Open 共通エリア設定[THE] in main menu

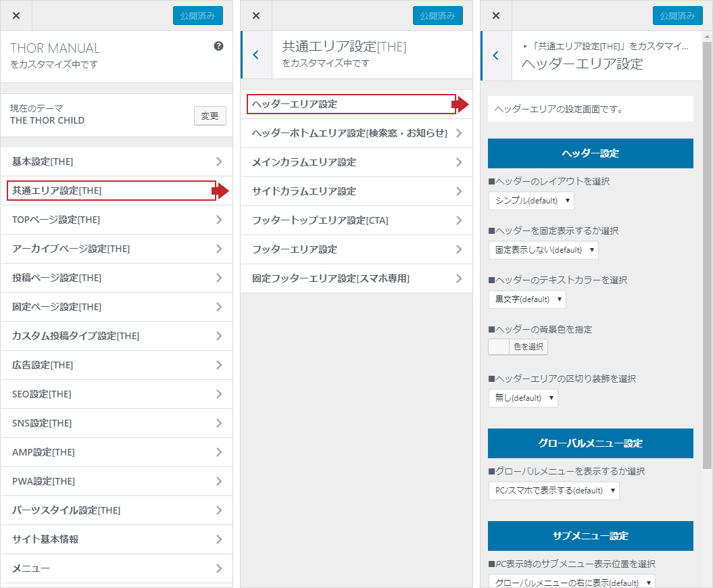click(x=112, y=191)
